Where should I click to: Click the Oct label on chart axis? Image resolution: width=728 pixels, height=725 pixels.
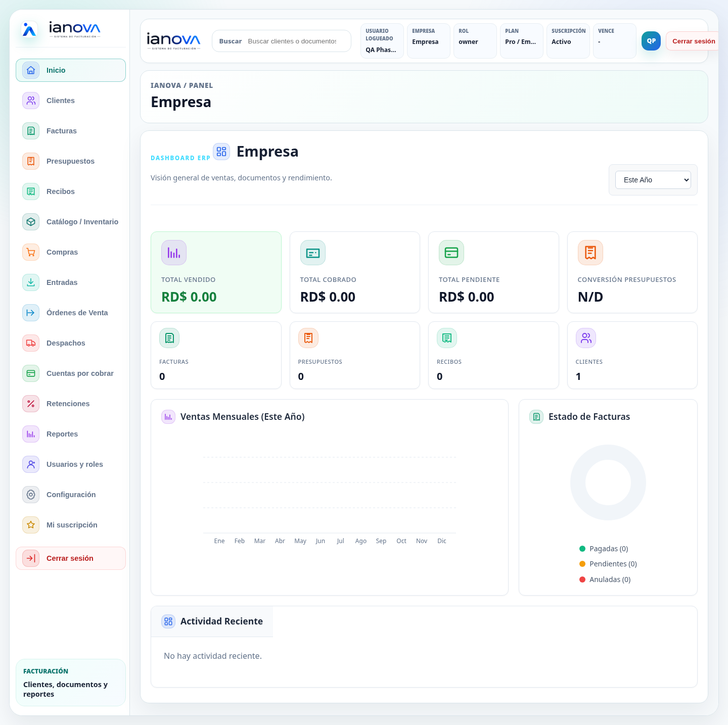401,541
